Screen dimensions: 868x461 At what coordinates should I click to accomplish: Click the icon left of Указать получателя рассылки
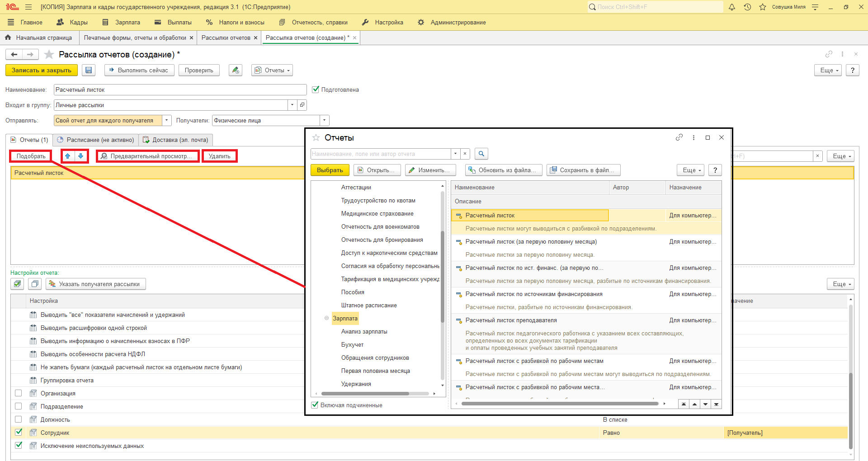coord(35,284)
